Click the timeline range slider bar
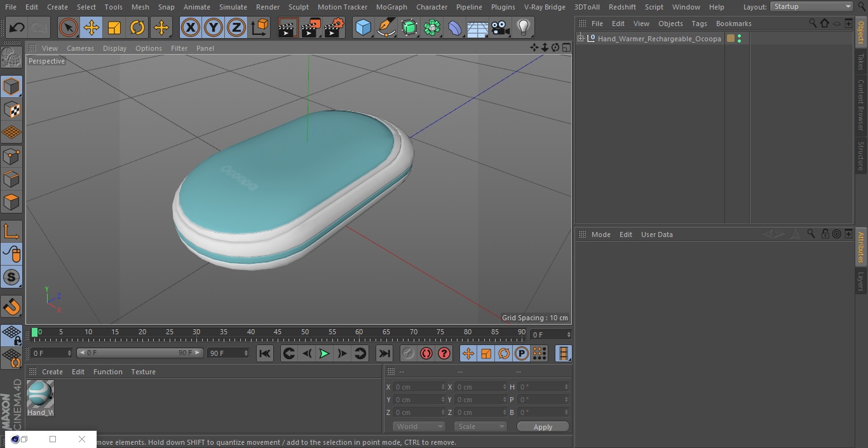 coord(140,353)
